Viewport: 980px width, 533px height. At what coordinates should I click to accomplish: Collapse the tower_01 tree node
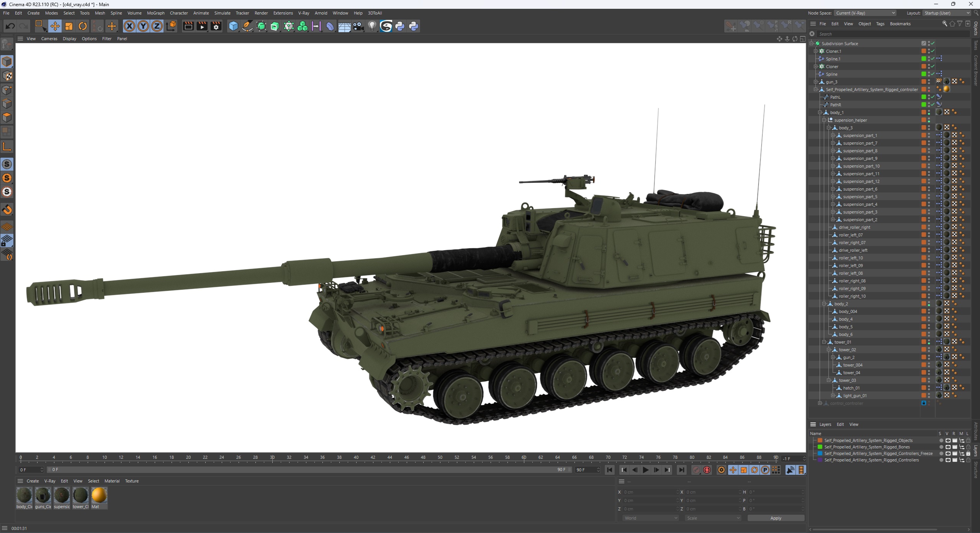pyautogui.click(x=824, y=342)
